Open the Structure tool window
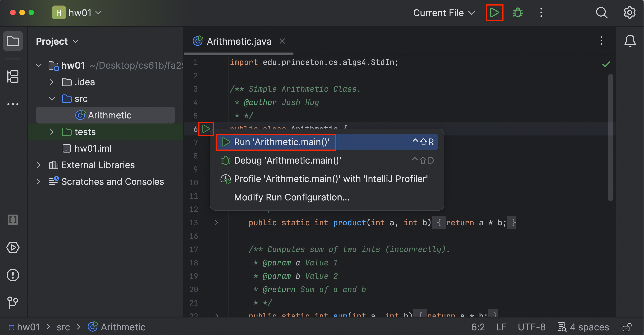 pos(13,76)
